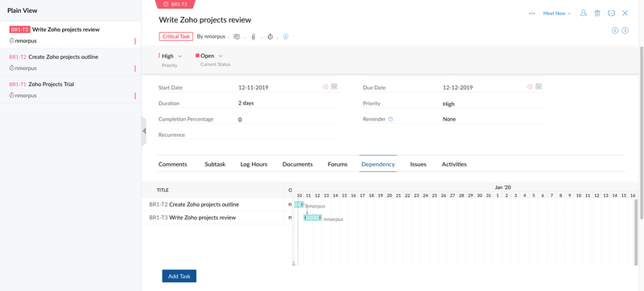This screenshot has height=291, width=644.
Task: Click the Reminder value None
Action: [x=449, y=119]
